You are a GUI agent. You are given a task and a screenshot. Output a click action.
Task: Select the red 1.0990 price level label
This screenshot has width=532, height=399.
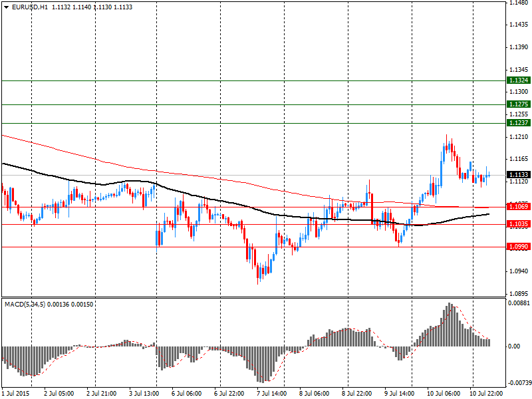pyautogui.click(x=518, y=247)
